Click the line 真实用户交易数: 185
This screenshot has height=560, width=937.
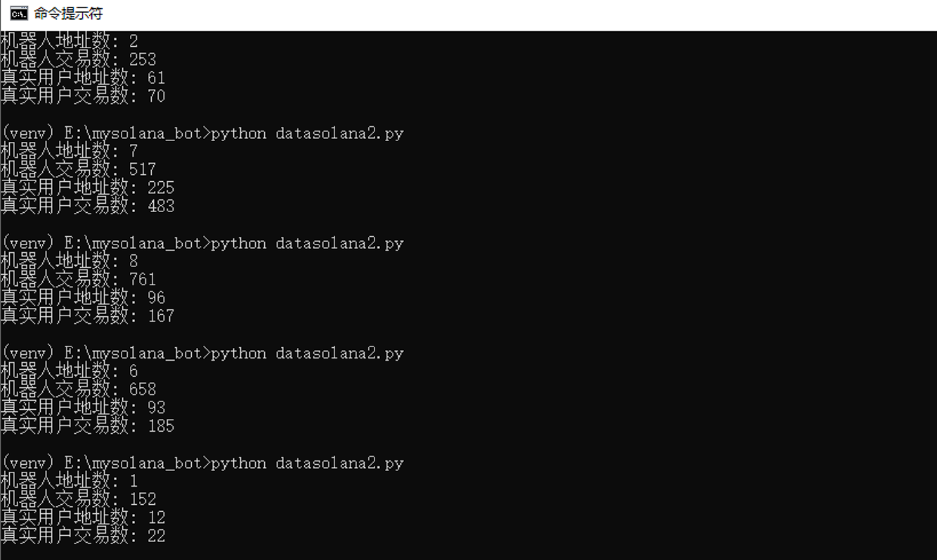87,426
